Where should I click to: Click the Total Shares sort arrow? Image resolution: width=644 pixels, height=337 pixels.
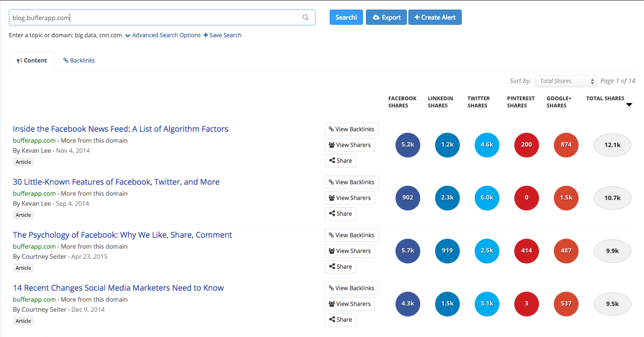pyautogui.click(x=629, y=105)
